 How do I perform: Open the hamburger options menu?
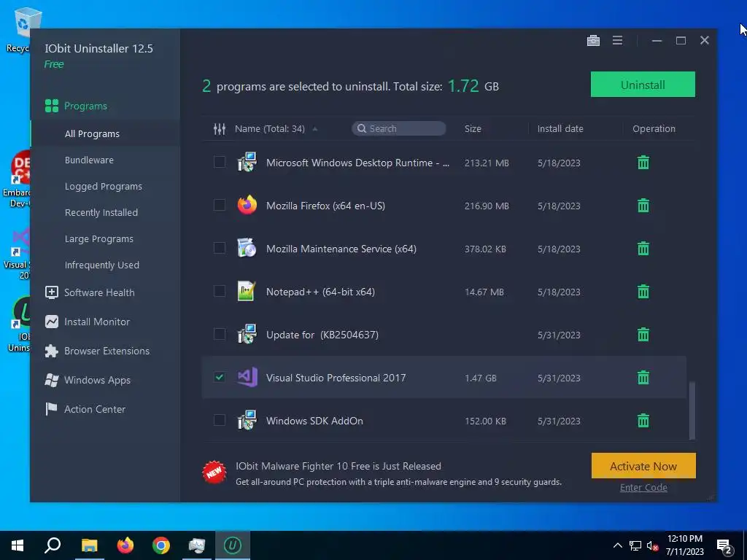point(617,41)
